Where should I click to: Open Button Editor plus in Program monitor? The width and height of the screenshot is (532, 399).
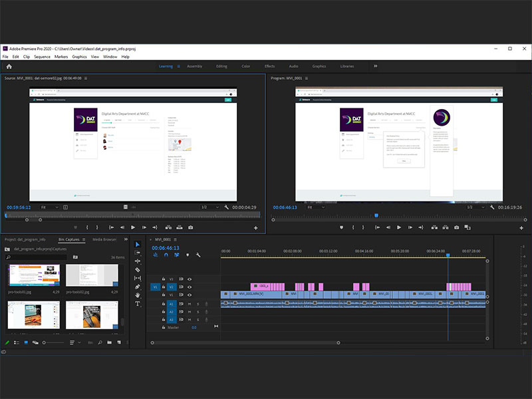(x=521, y=228)
